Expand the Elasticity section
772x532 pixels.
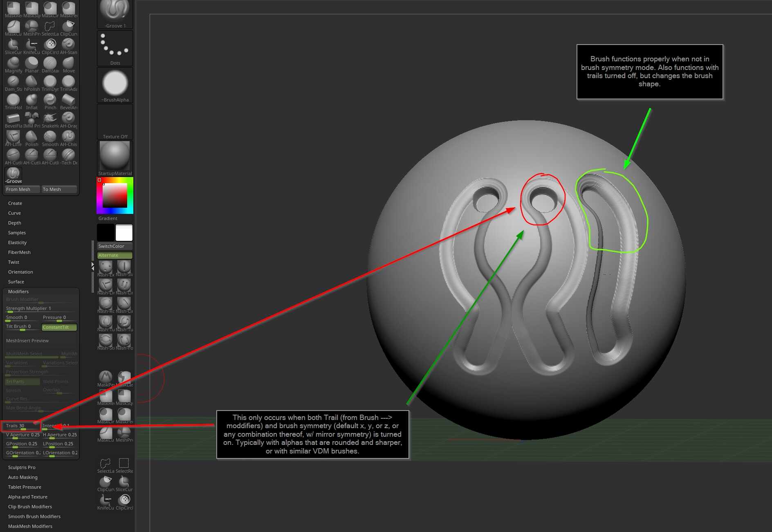(17, 242)
